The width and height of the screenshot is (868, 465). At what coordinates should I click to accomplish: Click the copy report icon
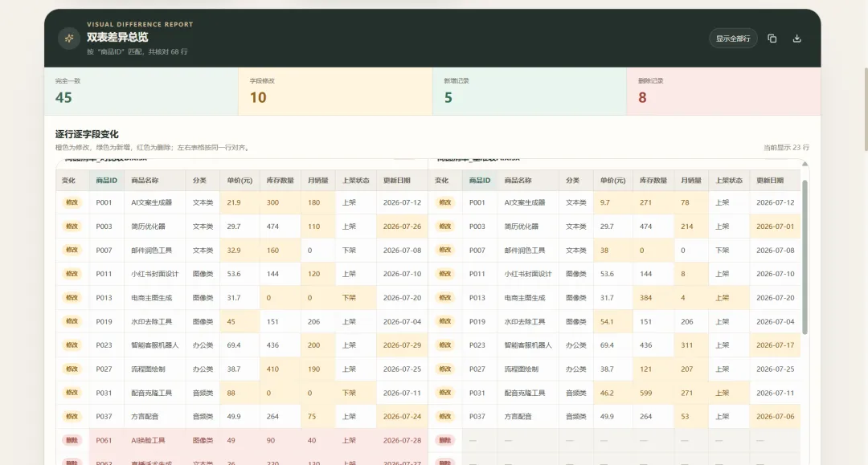pyautogui.click(x=772, y=39)
